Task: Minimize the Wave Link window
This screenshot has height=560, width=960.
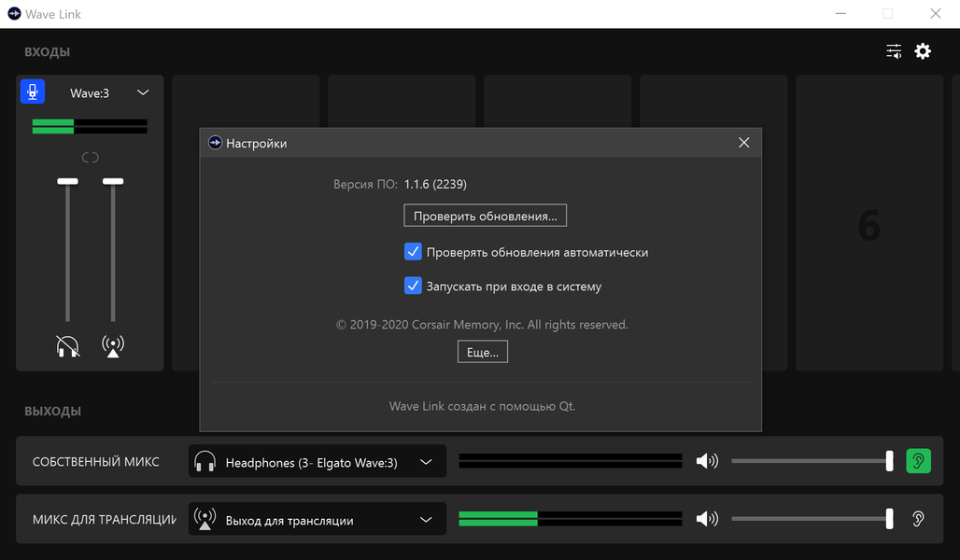Action: (x=840, y=13)
